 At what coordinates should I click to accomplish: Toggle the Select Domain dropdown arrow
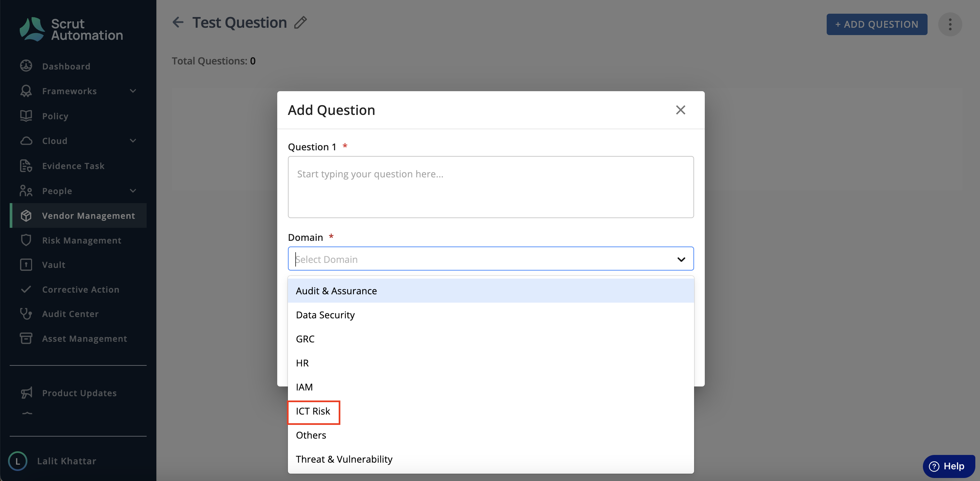click(681, 259)
